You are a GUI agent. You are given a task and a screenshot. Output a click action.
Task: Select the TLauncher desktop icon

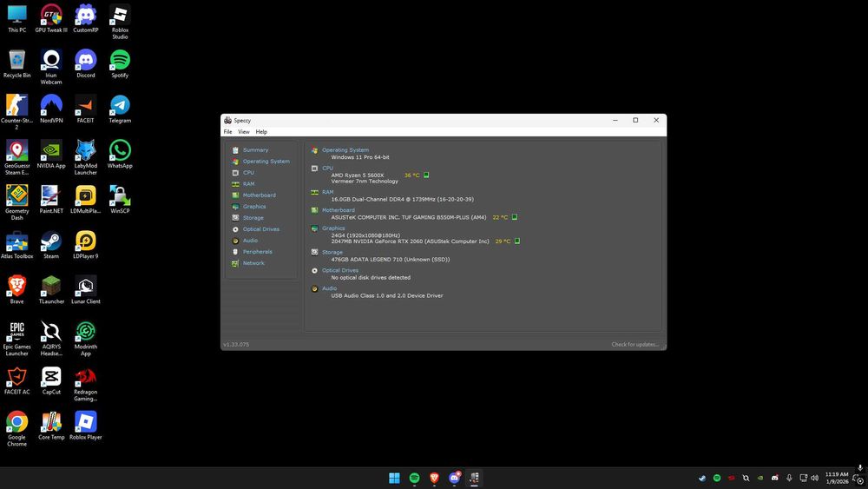coord(51,289)
